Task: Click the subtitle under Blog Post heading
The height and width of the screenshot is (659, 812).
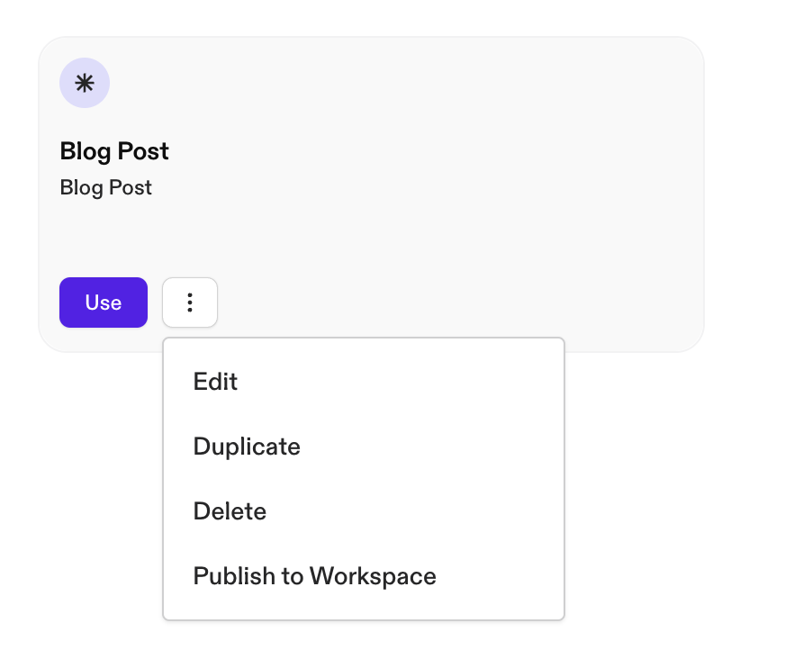Action: click(105, 187)
